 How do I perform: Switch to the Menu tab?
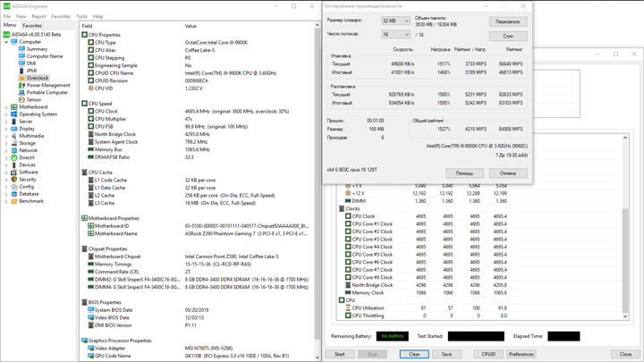[x=10, y=25]
